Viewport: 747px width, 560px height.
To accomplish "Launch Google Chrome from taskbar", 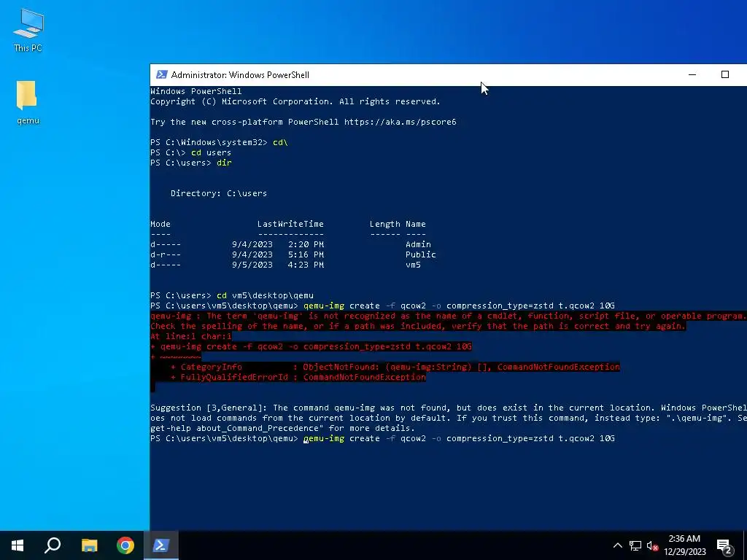I will tap(125, 545).
